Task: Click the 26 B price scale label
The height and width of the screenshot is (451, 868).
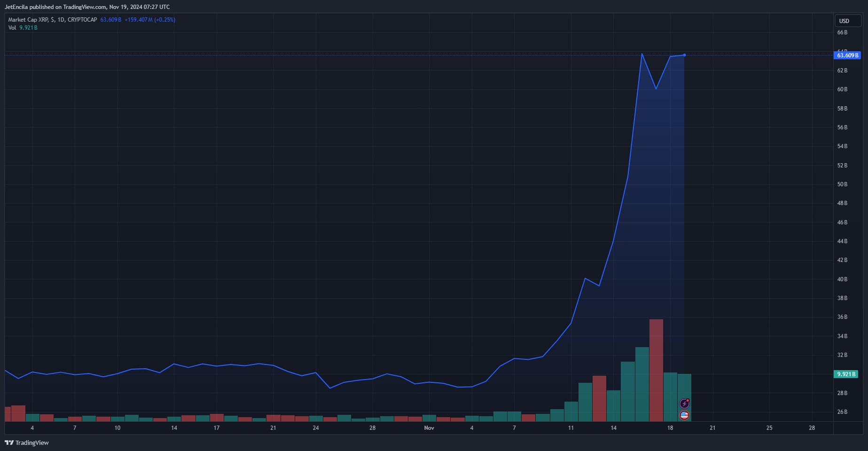Action: pos(842,412)
